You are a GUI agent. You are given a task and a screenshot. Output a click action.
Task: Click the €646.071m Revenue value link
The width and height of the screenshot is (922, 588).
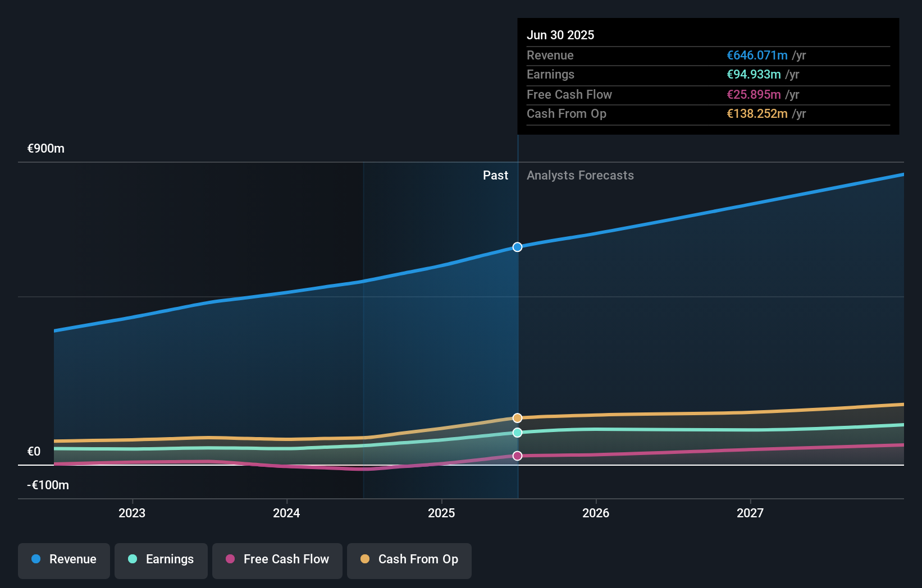(757, 56)
